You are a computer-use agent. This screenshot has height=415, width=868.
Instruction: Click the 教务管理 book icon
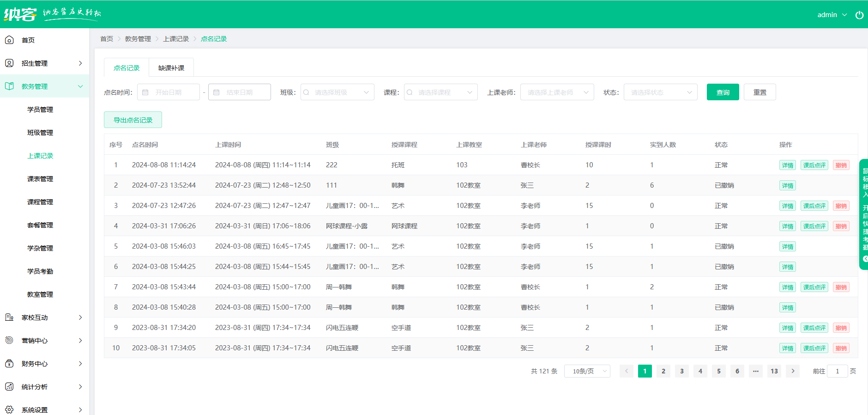pos(9,86)
